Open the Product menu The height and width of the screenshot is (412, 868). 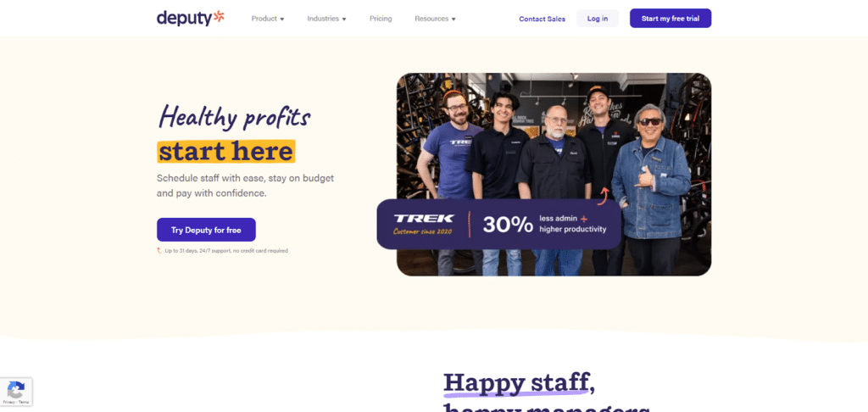click(x=268, y=19)
